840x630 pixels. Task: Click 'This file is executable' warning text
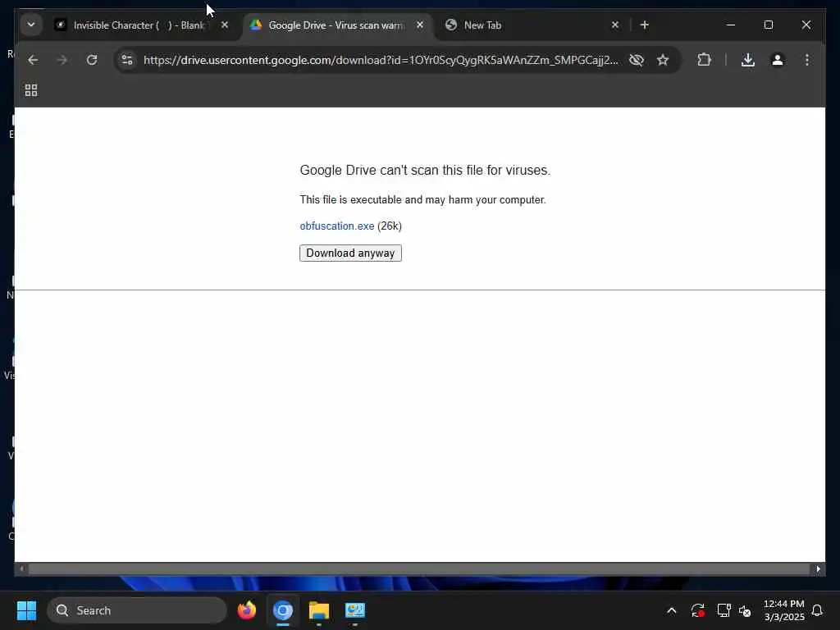(422, 200)
